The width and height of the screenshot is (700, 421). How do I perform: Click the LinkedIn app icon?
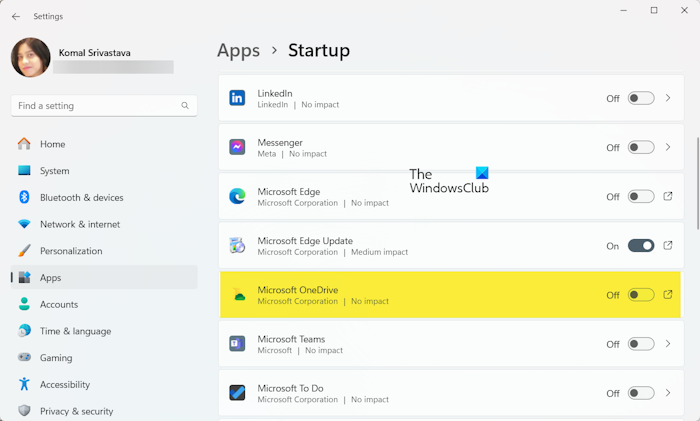[x=237, y=98]
